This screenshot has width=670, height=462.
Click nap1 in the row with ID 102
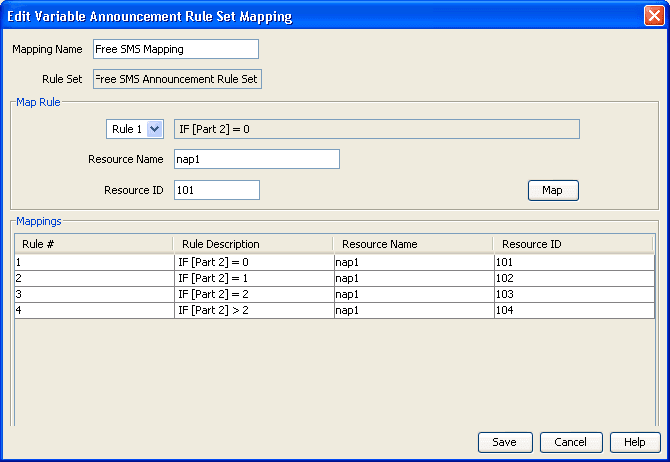pyautogui.click(x=414, y=278)
